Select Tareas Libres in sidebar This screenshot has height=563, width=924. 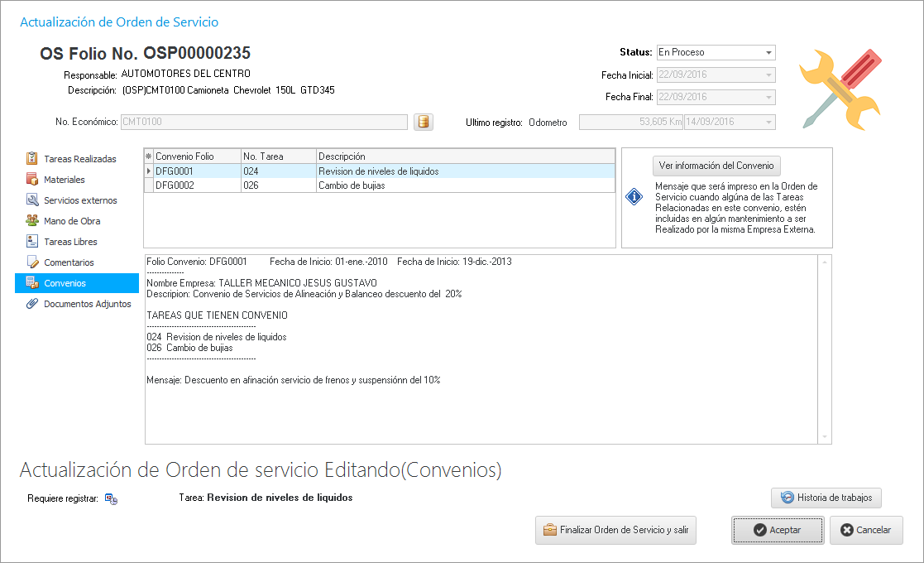(69, 242)
